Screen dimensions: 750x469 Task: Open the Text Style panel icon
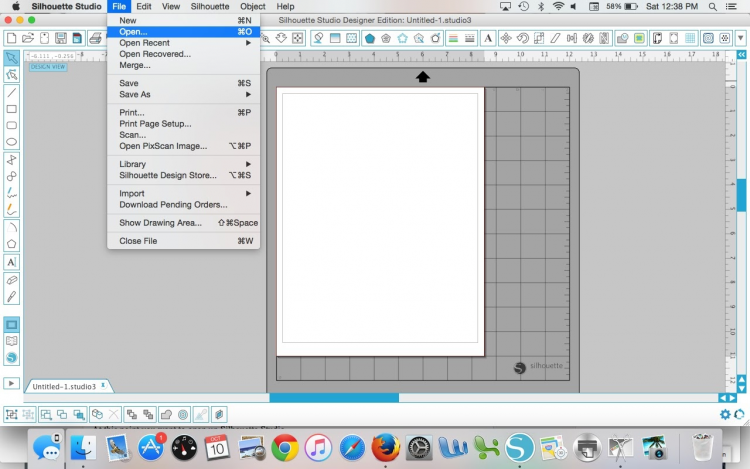(488, 38)
